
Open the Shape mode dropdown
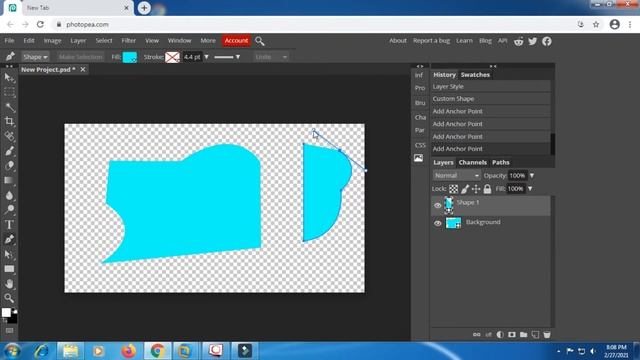(x=36, y=57)
